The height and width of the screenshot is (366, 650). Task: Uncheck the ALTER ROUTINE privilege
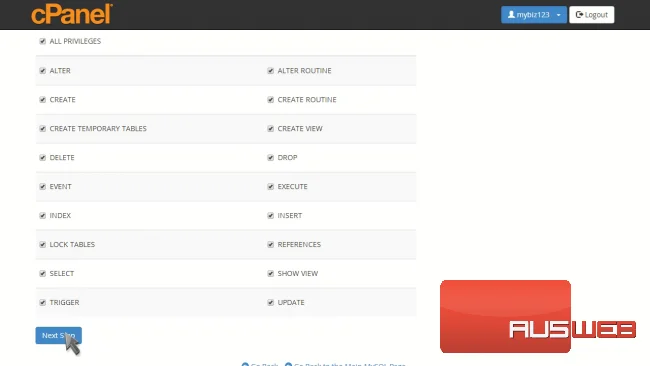271,70
